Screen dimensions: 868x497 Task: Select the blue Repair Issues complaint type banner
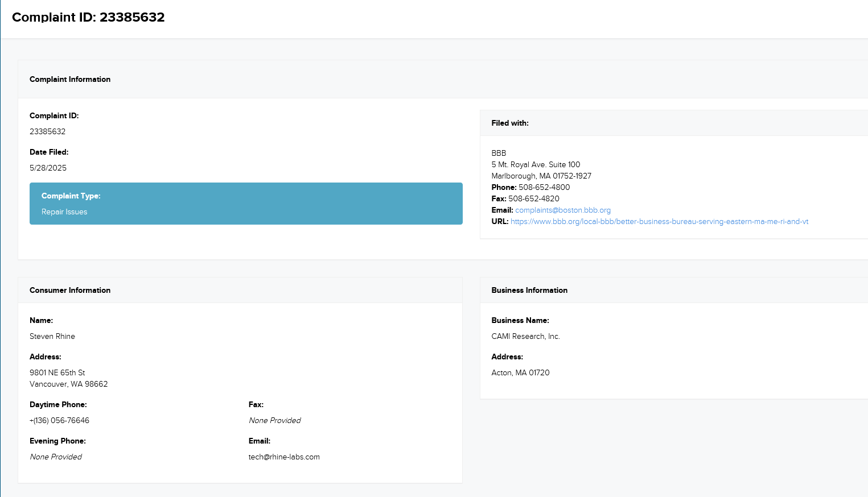pyautogui.click(x=245, y=204)
